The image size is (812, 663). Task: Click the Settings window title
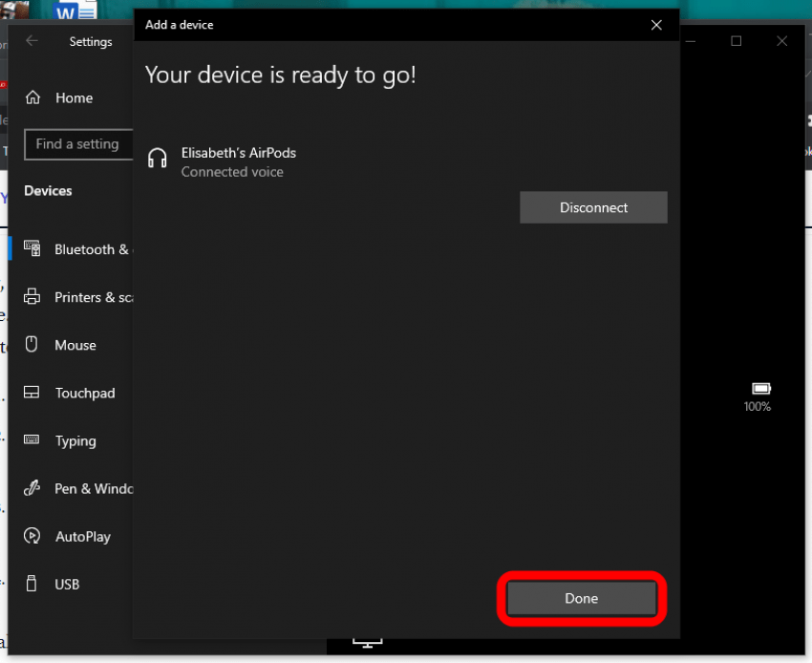[x=91, y=41]
